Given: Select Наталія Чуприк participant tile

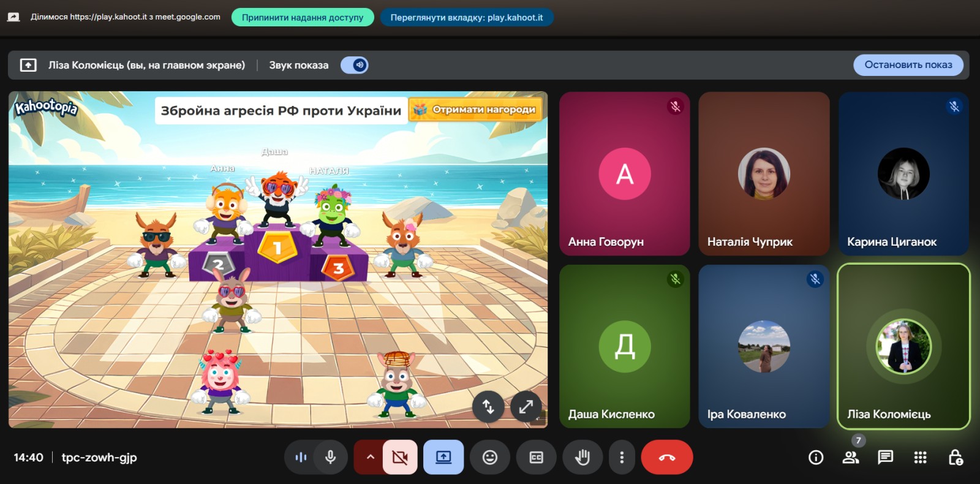Looking at the screenshot, I should click(764, 174).
